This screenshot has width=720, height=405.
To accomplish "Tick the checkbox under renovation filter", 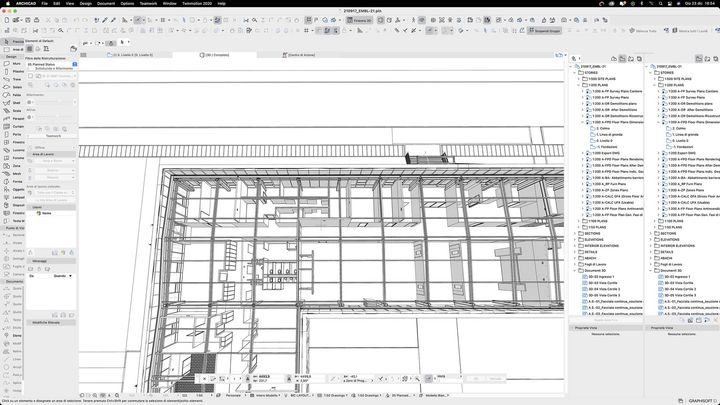I will point(31,76).
